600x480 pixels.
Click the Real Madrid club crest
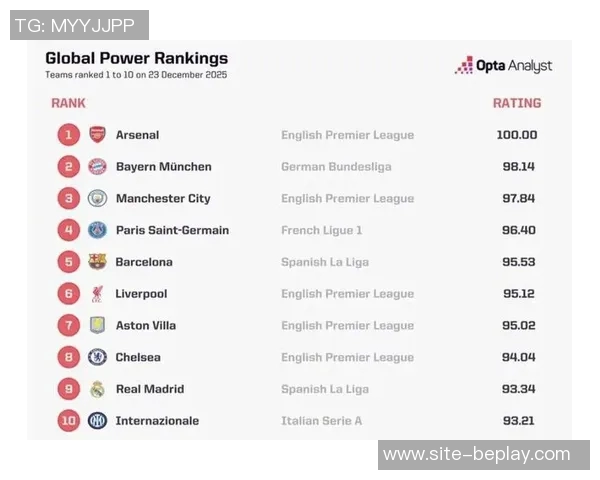[97, 389]
